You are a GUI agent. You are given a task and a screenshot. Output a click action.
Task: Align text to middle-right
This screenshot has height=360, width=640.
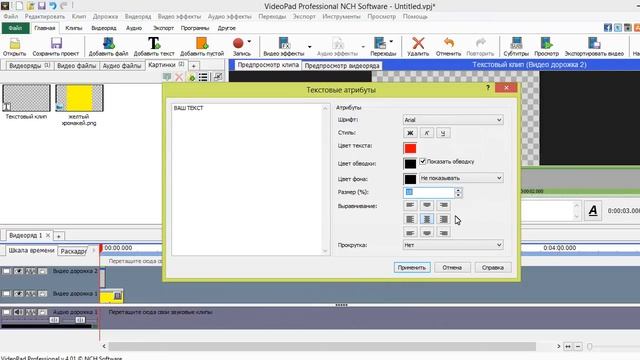(444, 219)
